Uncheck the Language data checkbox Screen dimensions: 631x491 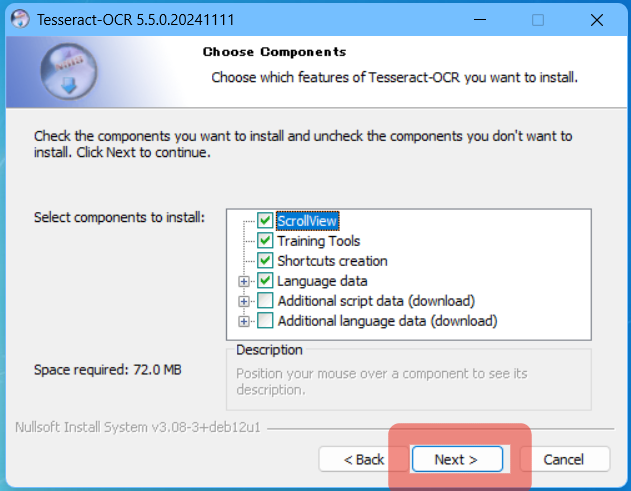(265, 281)
